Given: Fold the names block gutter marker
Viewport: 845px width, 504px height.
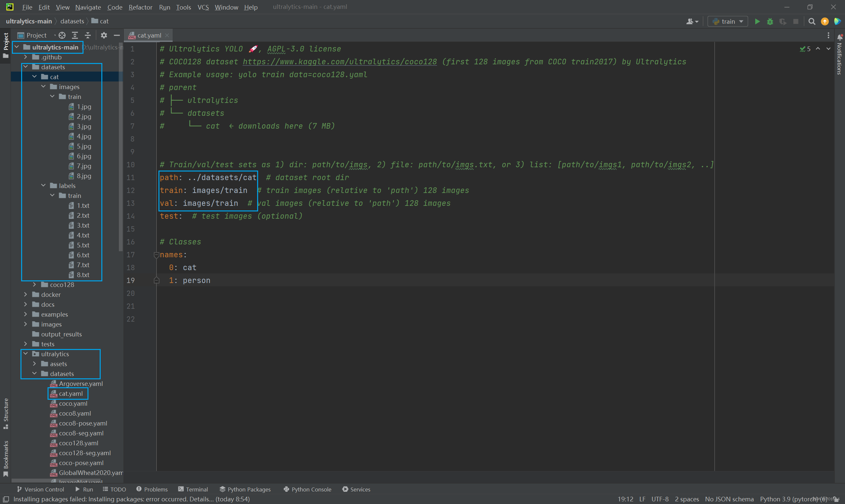Looking at the screenshot, I should pos(156,255).
